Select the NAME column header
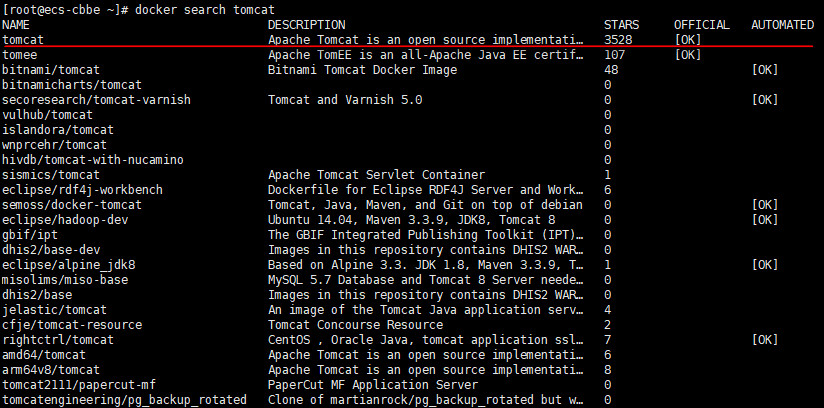 16,25
